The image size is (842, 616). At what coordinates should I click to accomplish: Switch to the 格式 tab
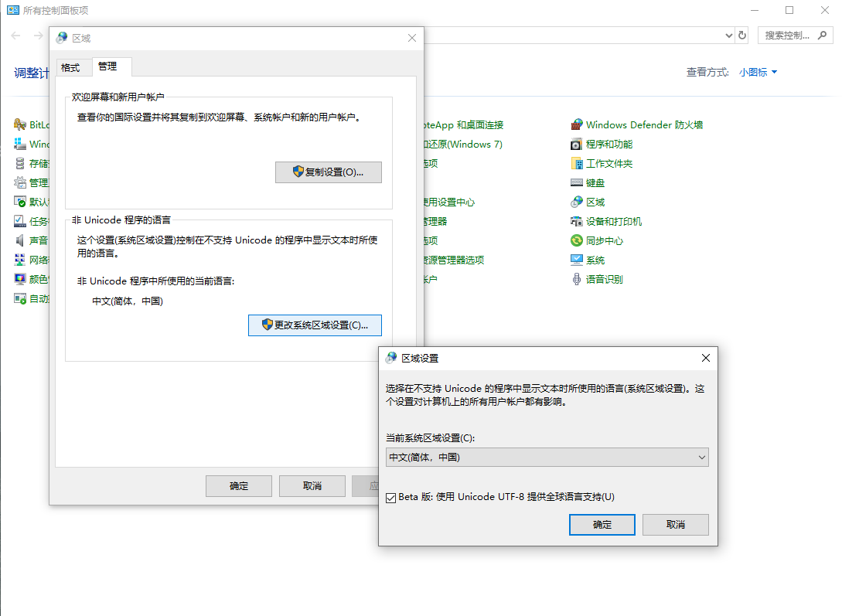point(70,67)
